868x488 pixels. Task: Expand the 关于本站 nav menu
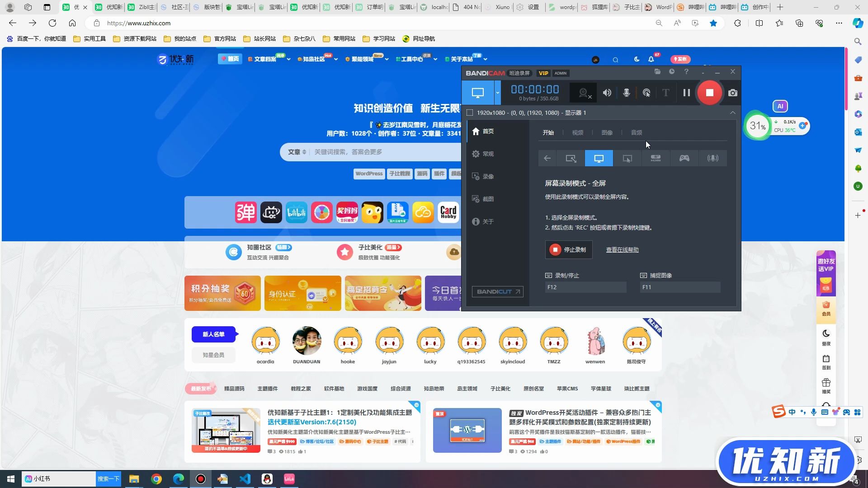466,59
